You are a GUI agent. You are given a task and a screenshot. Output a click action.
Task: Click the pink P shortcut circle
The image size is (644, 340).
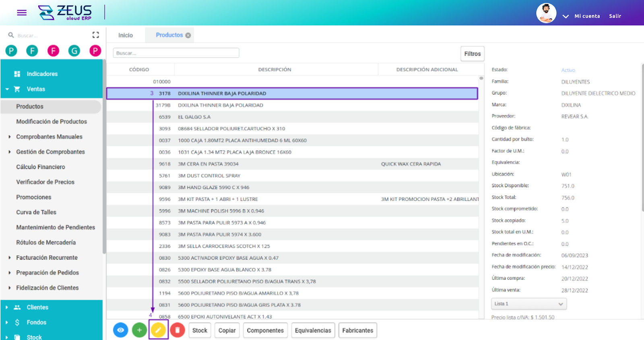click(95, 51)
